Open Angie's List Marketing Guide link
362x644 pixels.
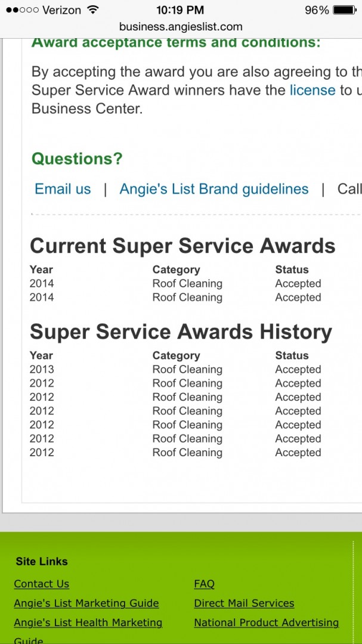coord(86,603)
